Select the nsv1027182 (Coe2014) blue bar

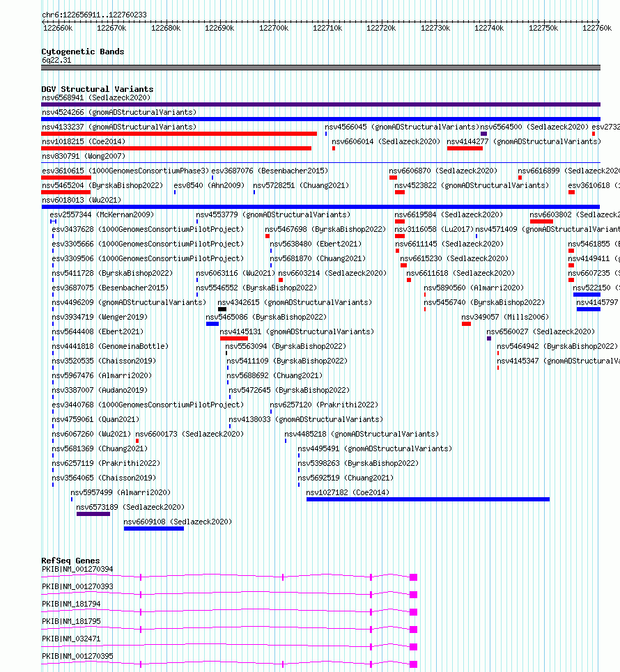(428, 499)
